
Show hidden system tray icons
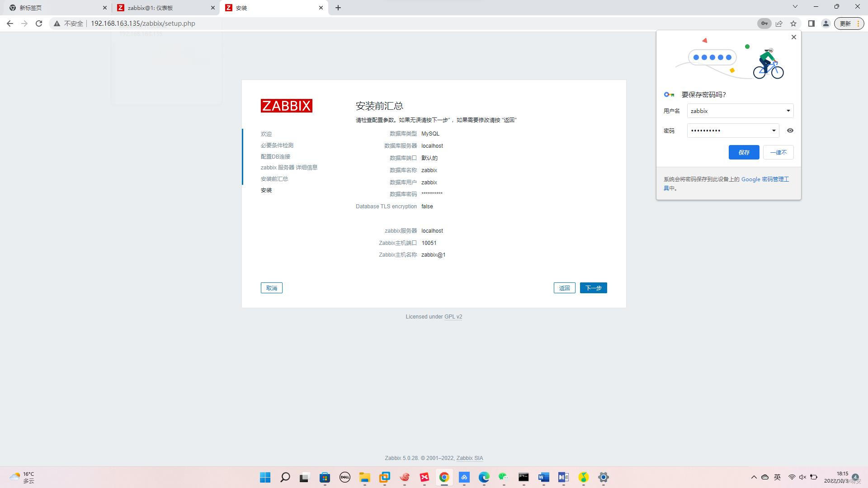[x=754, y=477]
